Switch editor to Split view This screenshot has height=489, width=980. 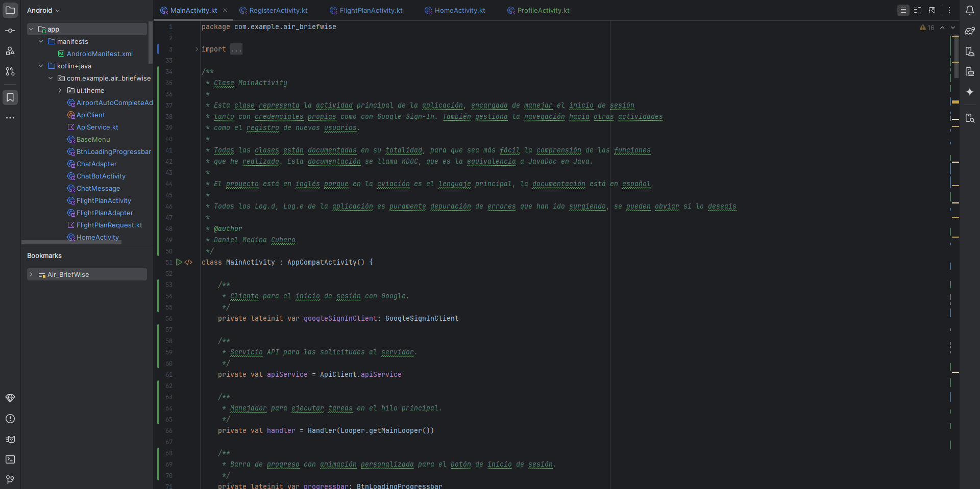click(918, 10)
